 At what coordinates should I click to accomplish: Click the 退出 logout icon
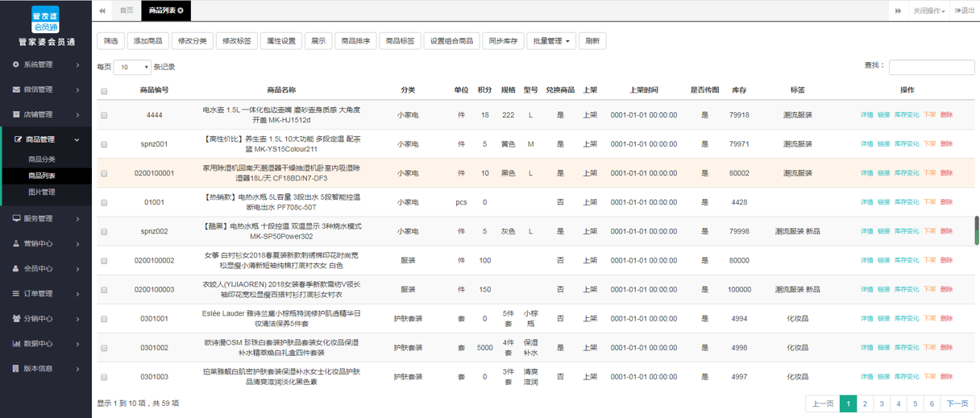958,10
